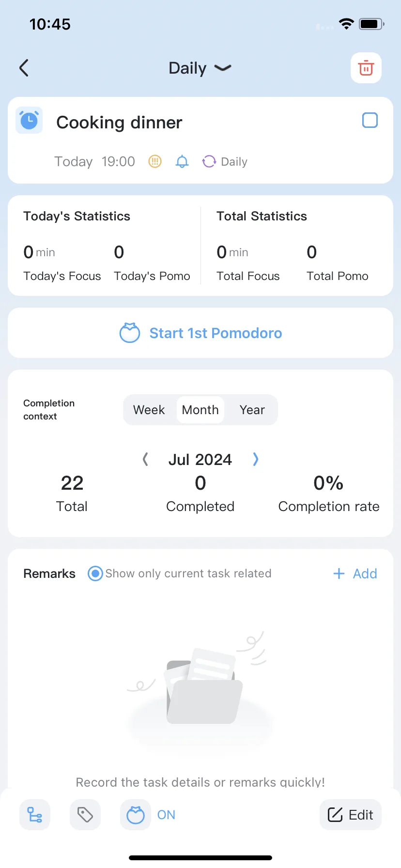Image resolution: width=401 pixels, height=868 pixels.
Task: Click the Edit button
Action: click(x=351, y=815)
